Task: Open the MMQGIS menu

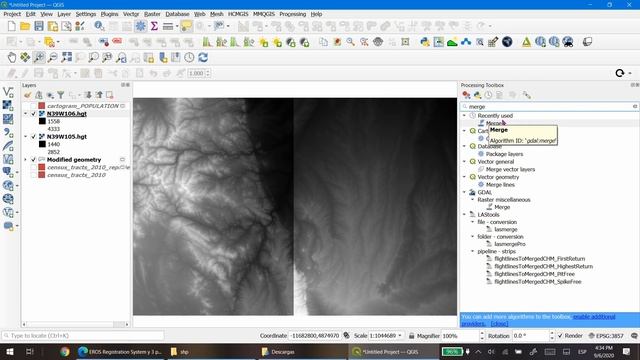Action: click(264, 14)
